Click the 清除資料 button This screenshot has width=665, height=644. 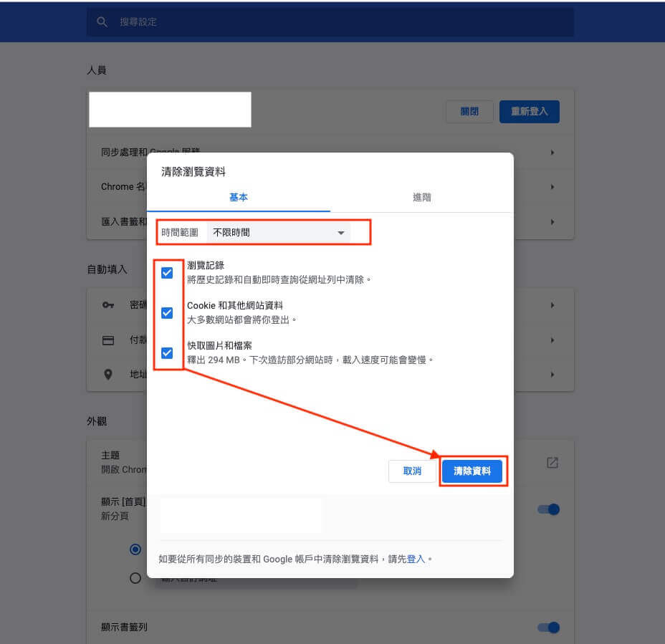[x=472, y=471]
